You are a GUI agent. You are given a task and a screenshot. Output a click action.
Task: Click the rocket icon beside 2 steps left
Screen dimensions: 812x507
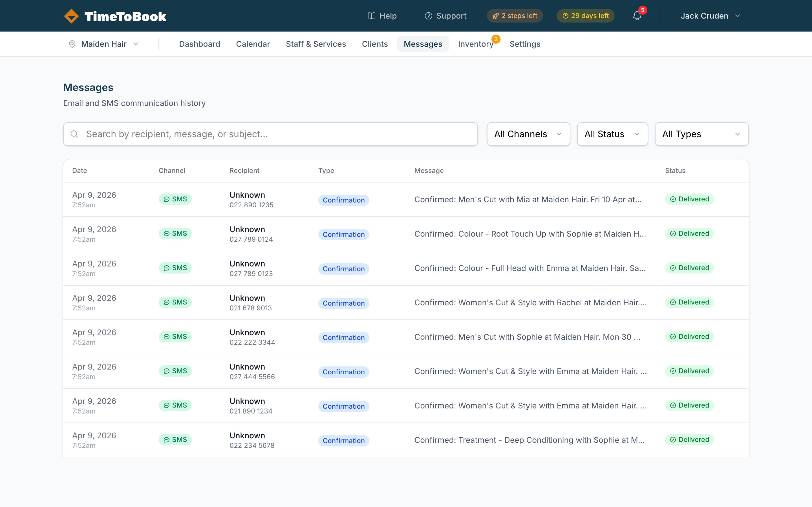click(x=496, y=15)
